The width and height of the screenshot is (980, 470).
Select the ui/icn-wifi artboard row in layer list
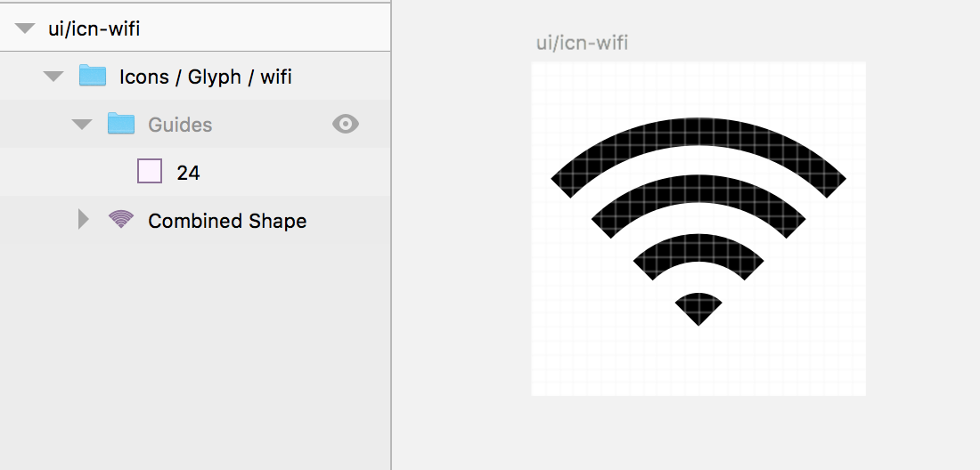(195, 28)
